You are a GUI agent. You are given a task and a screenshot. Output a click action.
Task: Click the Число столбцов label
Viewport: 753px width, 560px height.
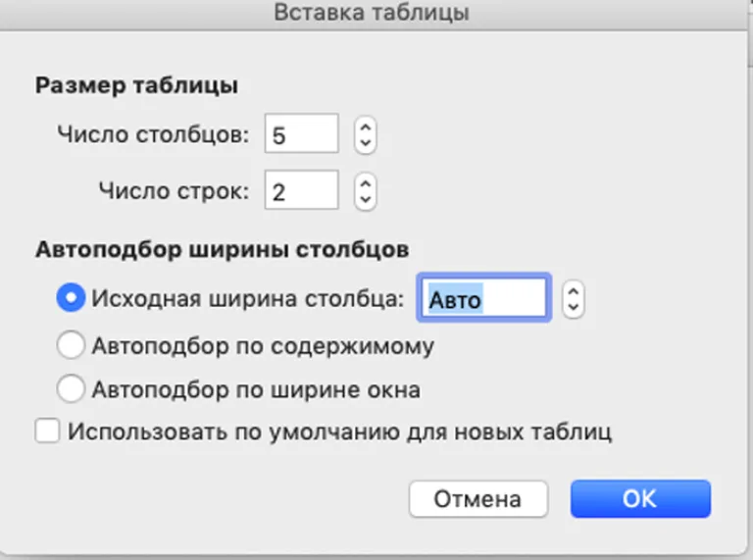coord(153,134)
